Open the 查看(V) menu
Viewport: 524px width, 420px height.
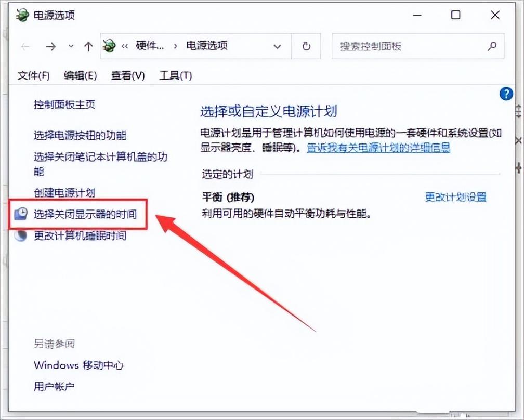tap(128, 75)
